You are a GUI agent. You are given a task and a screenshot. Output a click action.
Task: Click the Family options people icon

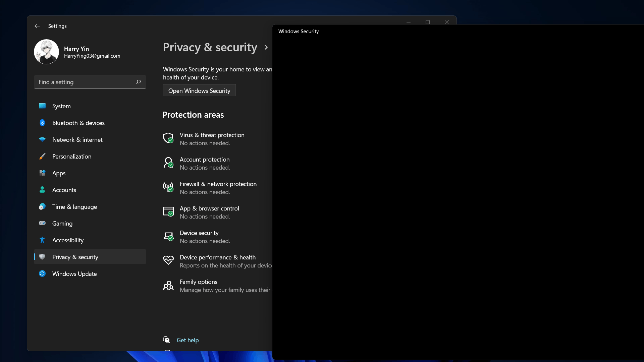[x=168, y=285]
